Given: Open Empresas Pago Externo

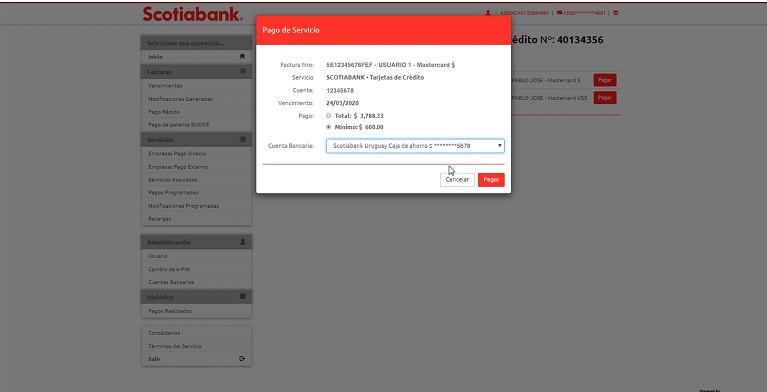Looking at the screenshot, I should click(x=196, y=167).
